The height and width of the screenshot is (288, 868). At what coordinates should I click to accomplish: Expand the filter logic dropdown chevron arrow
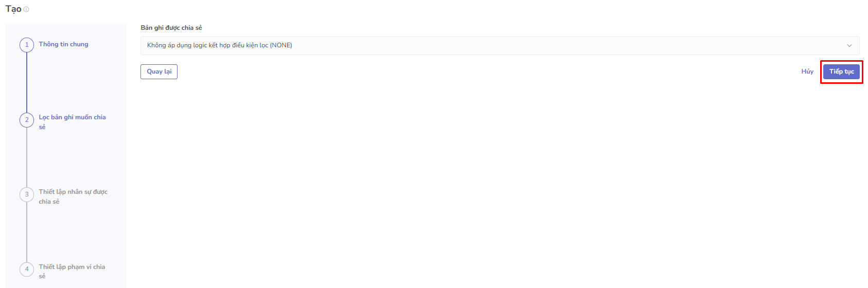[x=849, y=45]
